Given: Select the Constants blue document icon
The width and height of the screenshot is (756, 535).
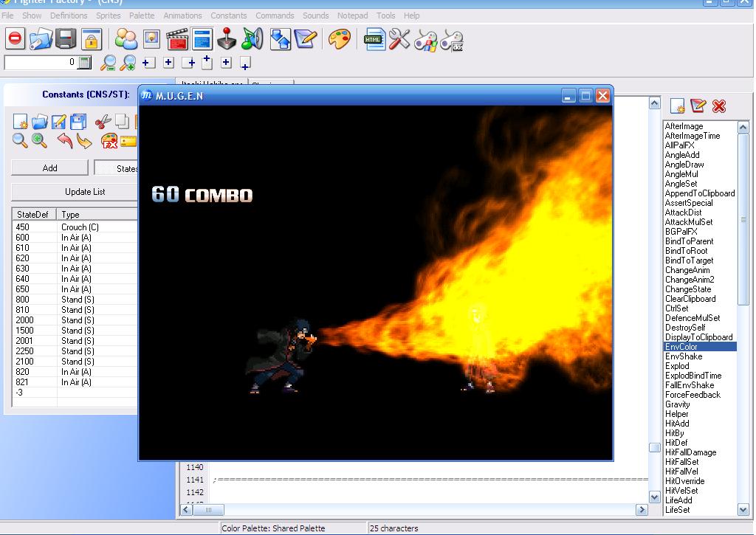Looking at the screenshot, I should pyautogui.click(x=202, y=39).
